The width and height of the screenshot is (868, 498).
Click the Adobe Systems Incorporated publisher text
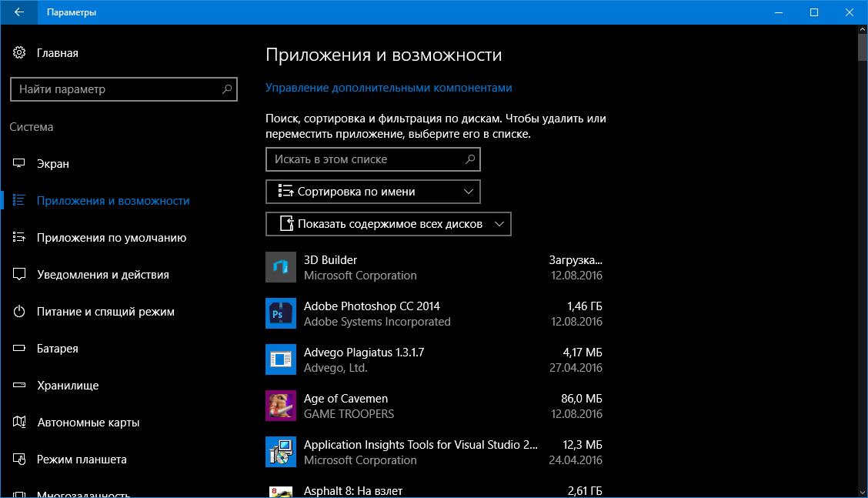(377, 321)
